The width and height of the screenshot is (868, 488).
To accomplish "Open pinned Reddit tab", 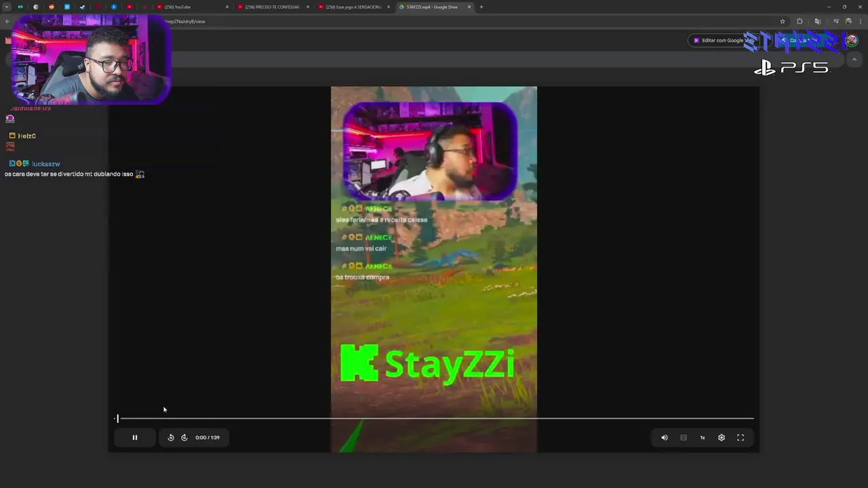I will coord(52,7).
